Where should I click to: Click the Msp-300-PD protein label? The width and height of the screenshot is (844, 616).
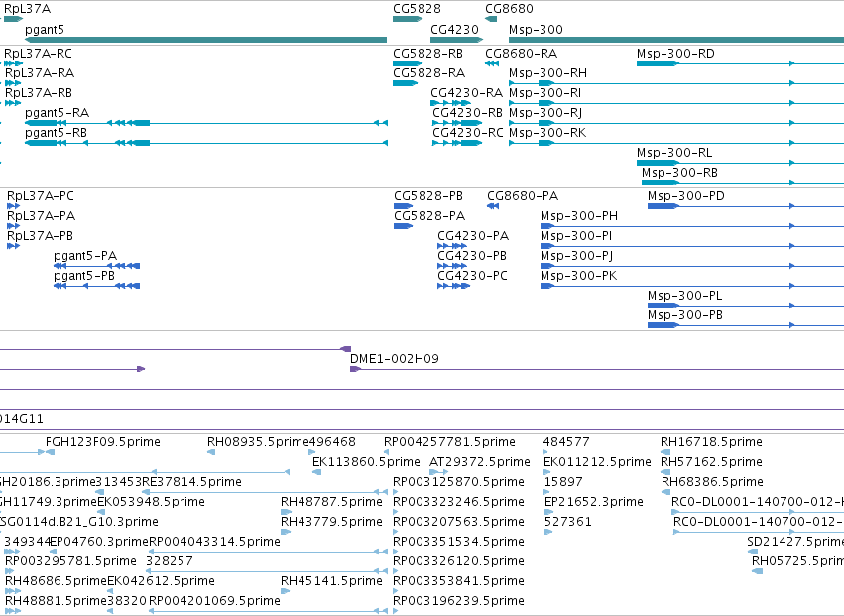point(686,196)
